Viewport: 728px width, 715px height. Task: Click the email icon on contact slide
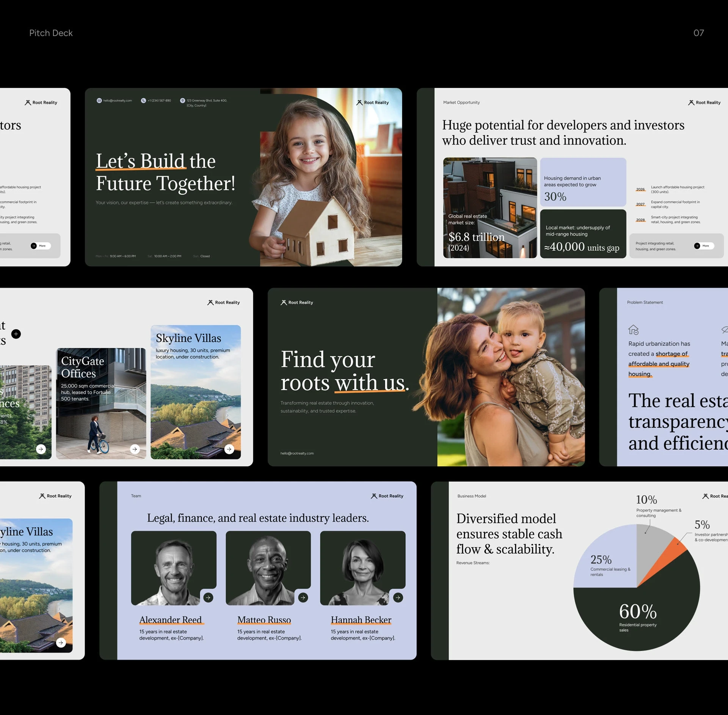pyautogui.click(x=99, y=101)
